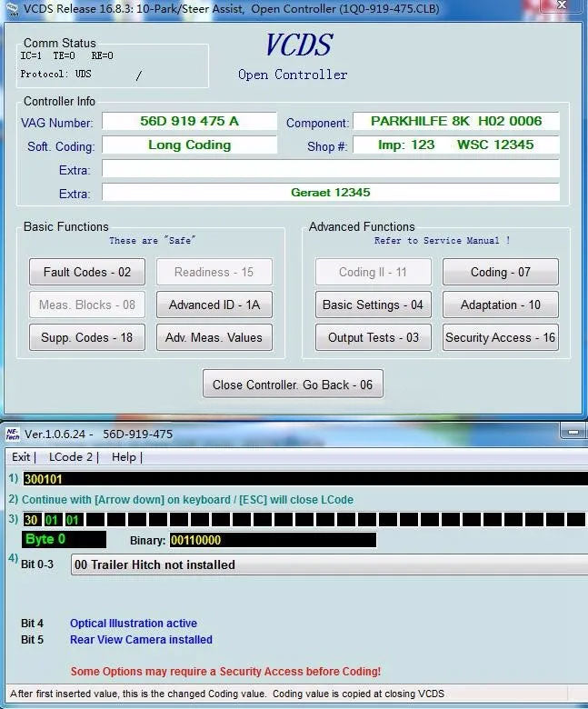Select byte 0 box showing 30

tap(31, 520)
